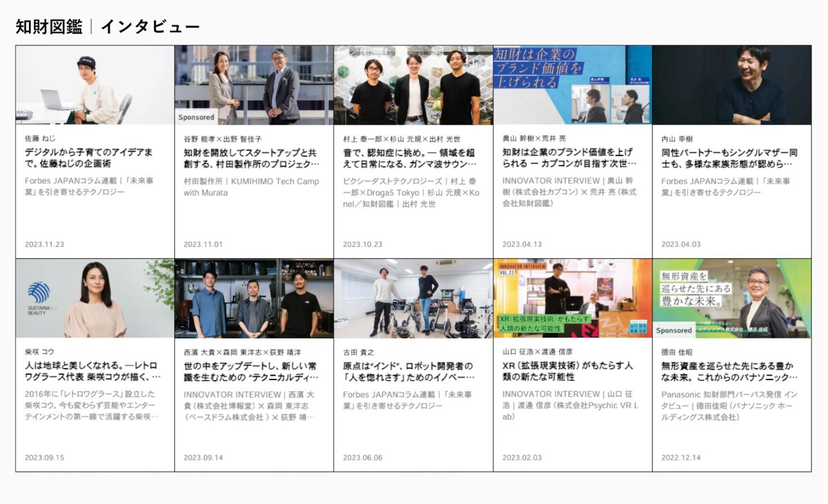This screenshot has width=828, height=504.
Task: Click the date 2023.10.23
Action: pos(363,244)
